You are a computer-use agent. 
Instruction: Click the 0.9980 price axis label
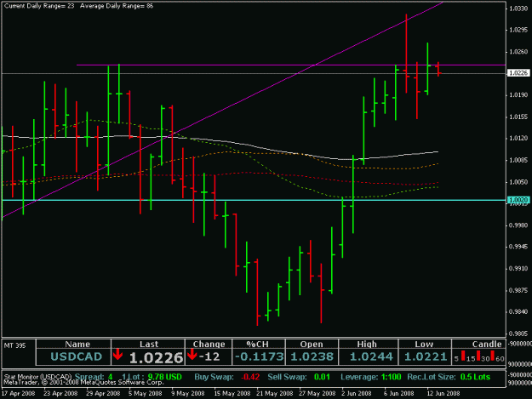pos(519,225)
